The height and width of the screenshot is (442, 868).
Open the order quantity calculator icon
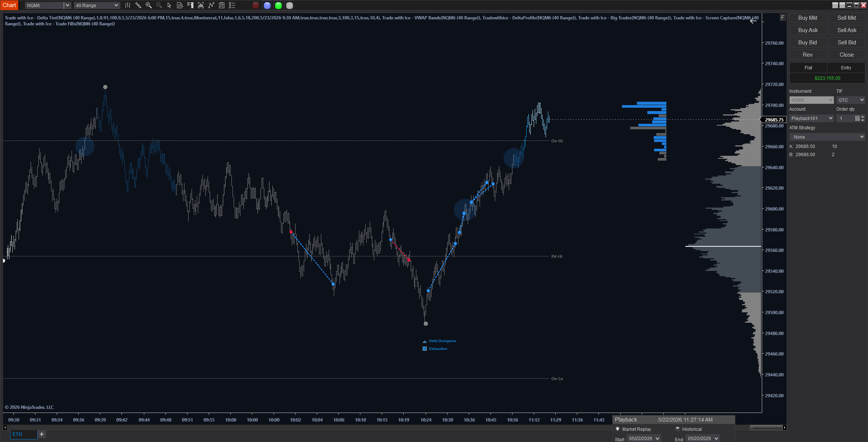(857, 119)
